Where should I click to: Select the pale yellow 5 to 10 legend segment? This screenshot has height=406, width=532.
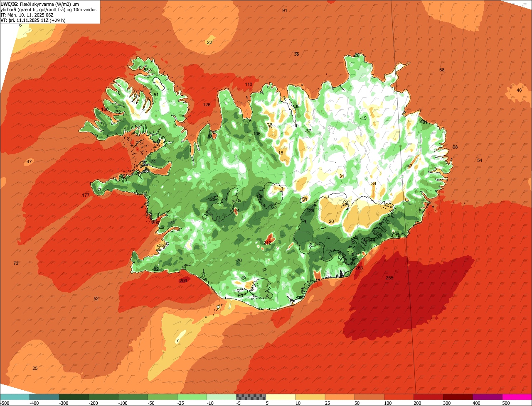[281, 396]
